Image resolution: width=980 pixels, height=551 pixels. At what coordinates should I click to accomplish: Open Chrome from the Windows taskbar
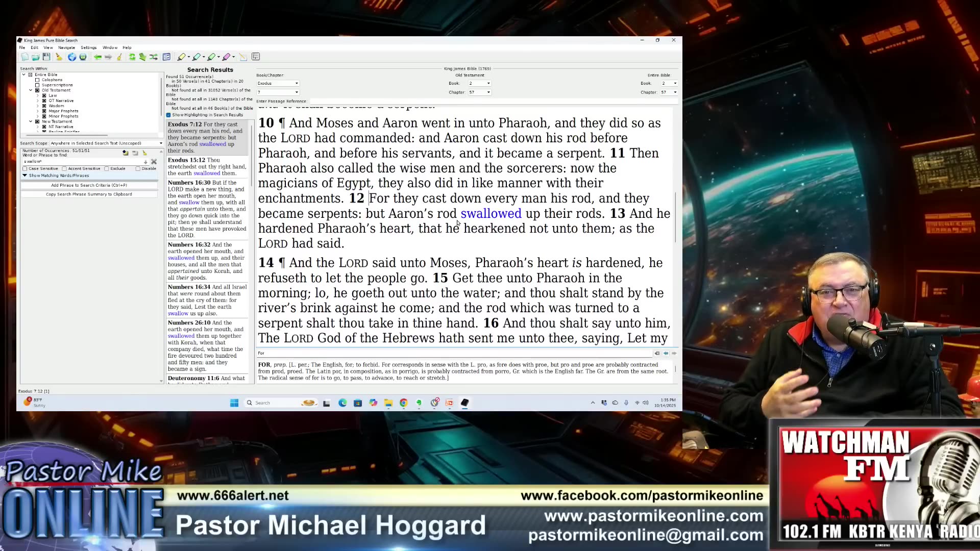403,403
